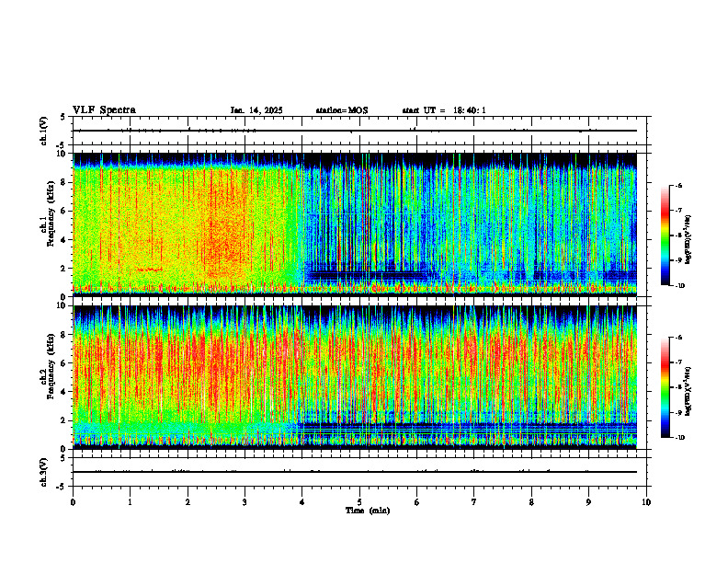Click time axis tick label 9

588,502
